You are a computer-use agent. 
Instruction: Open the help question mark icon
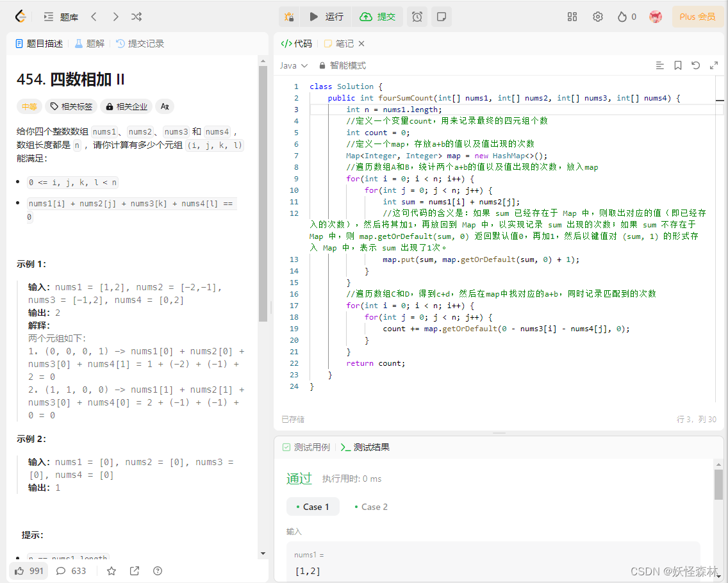[158, 571]
